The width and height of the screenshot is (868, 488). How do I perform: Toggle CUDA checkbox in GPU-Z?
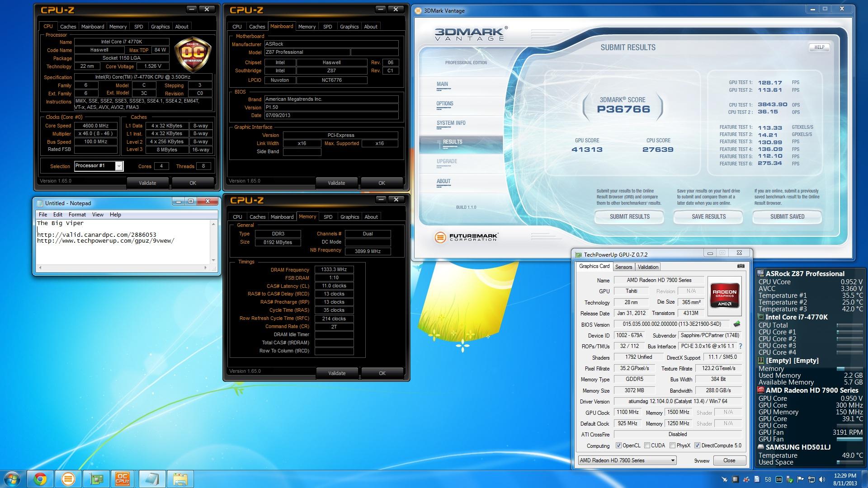647,446
